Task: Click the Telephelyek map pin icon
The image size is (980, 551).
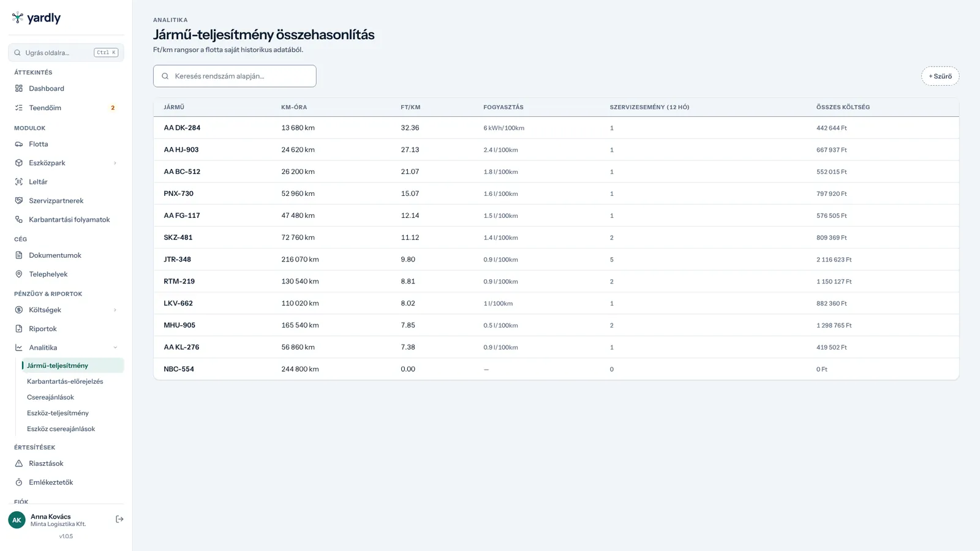Action: [x=19, y=274]
